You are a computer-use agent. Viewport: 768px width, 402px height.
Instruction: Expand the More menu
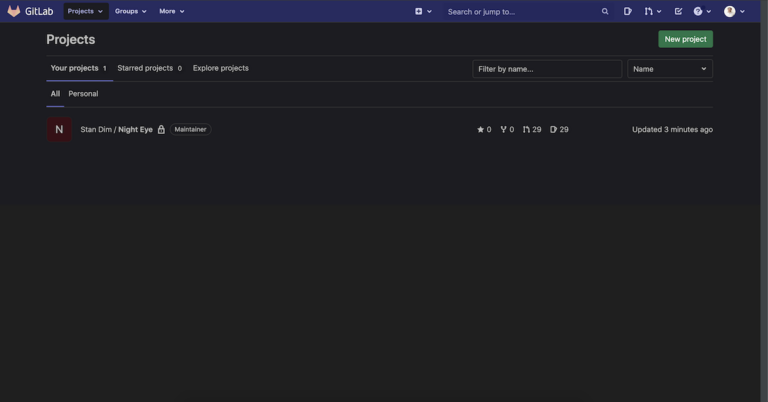(171, 11)
